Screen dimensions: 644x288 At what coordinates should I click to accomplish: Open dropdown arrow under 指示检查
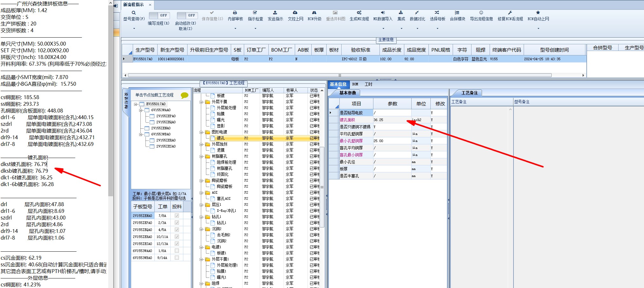255,29
